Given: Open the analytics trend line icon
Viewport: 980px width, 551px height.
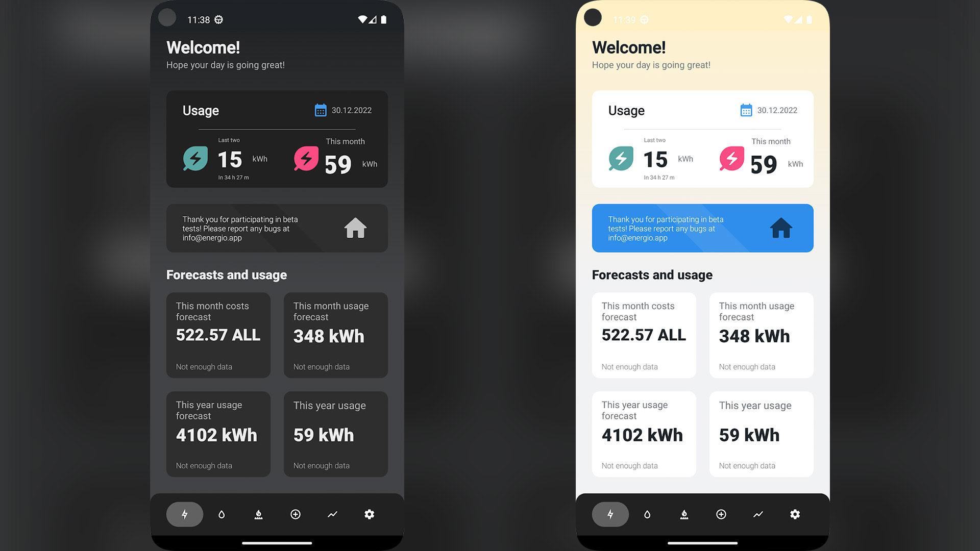Looking at the screenshot, I should [x=333, y=514].
